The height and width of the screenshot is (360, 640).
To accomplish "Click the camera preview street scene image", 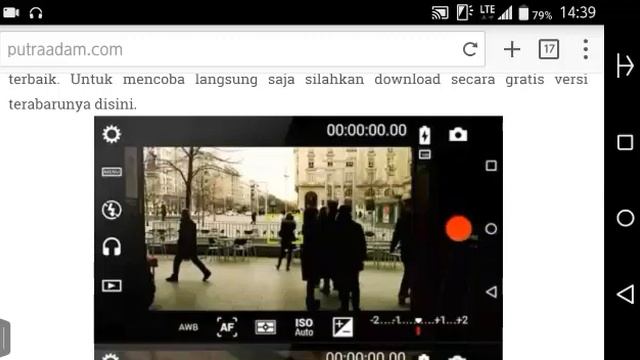I will pyautogui.click(x=277, y=229).
